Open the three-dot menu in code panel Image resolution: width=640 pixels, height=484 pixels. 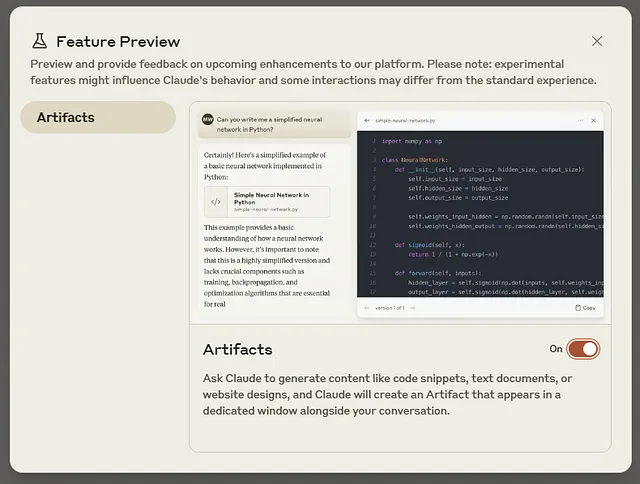coord(580,120)
